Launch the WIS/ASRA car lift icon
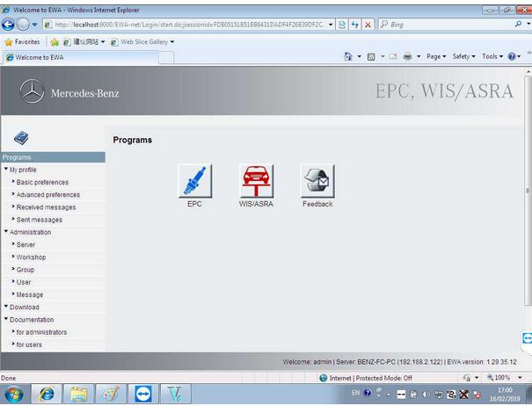The height and width of the screenshot is (406, 532). [256, 181]
